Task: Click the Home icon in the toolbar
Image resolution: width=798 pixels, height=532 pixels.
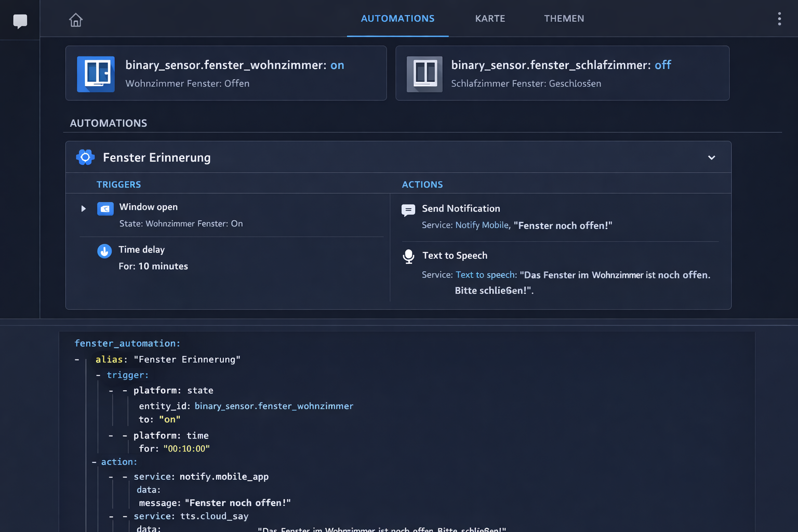Action: pyautogui.click(x=75, y=19)
